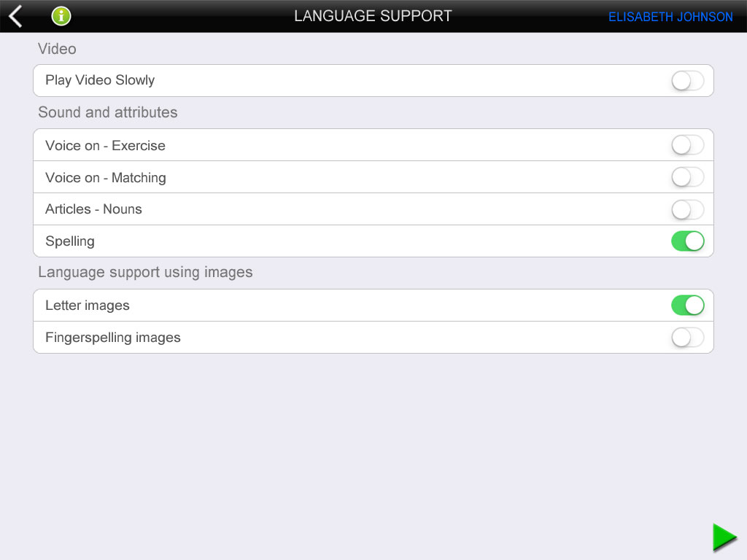Turn off the Letter images switch
The height and width of the screenshot is (560, 747).
[x=687, y=306]
